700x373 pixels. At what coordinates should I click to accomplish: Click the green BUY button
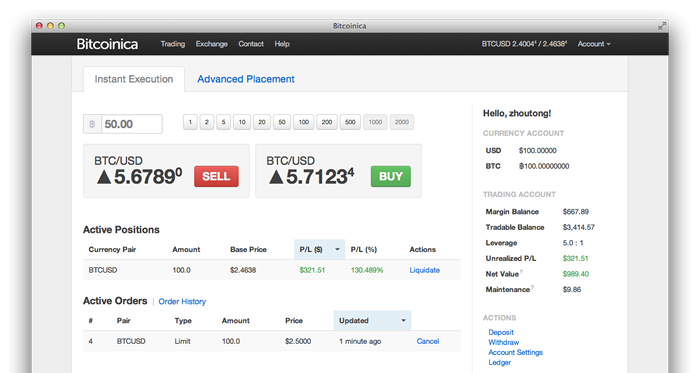[x=391, y=176]
